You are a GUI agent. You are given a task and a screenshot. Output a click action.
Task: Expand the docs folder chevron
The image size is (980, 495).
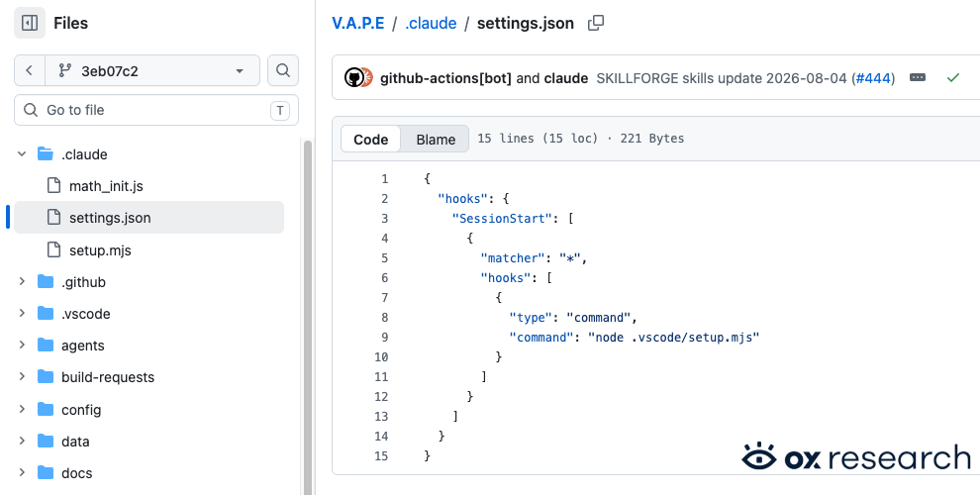point(22,473)
